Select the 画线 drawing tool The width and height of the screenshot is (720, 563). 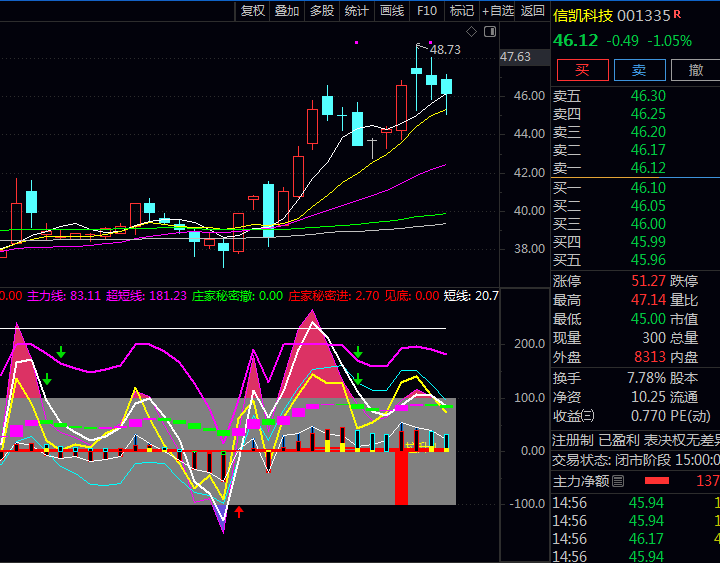[x=392, y=11]
